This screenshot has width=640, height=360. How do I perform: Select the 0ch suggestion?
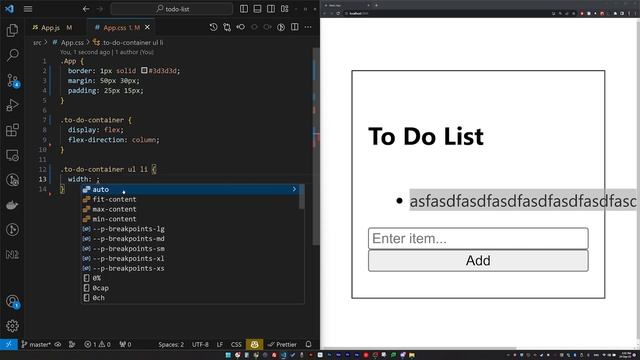tap(189, 298)
